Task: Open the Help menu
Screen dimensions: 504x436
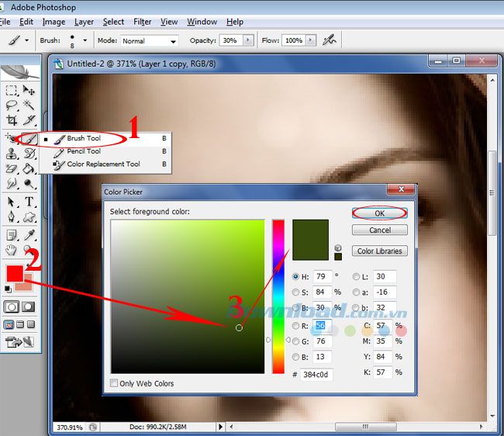Action: [x=235, y=22]
